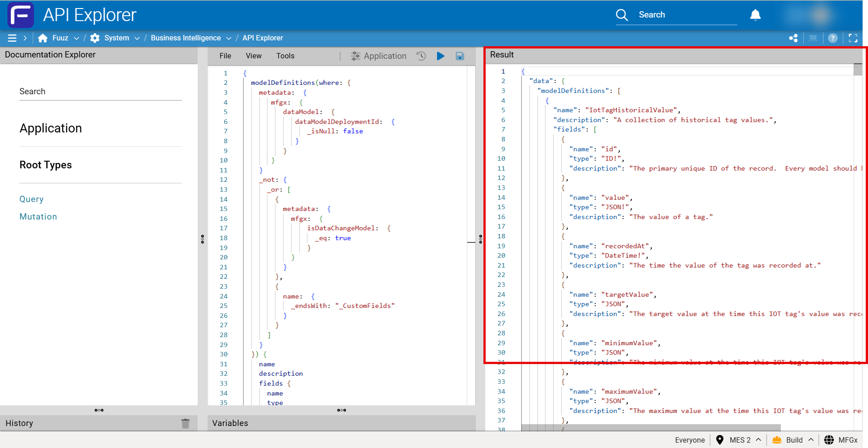Screen dimensions: 868x448
Task: Click the Fuuz home icon
Action: point(43,38)
